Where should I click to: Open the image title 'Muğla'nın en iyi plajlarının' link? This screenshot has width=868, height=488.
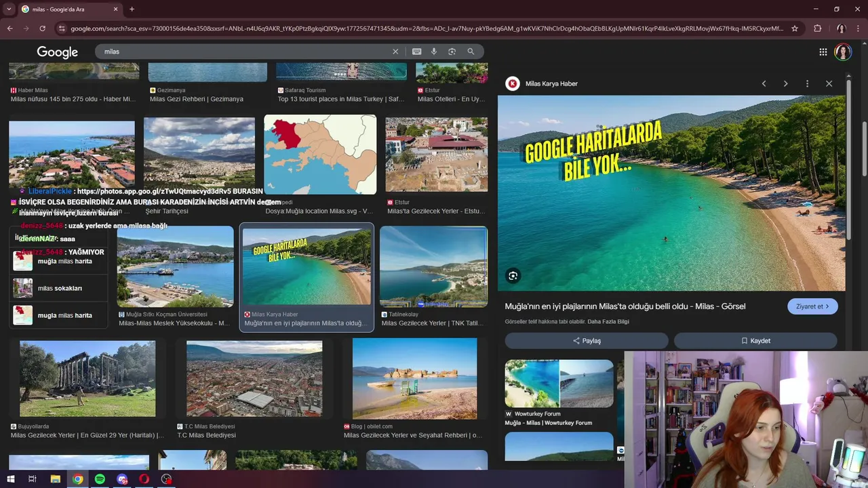pyautogui.click(x=625, y=306)
